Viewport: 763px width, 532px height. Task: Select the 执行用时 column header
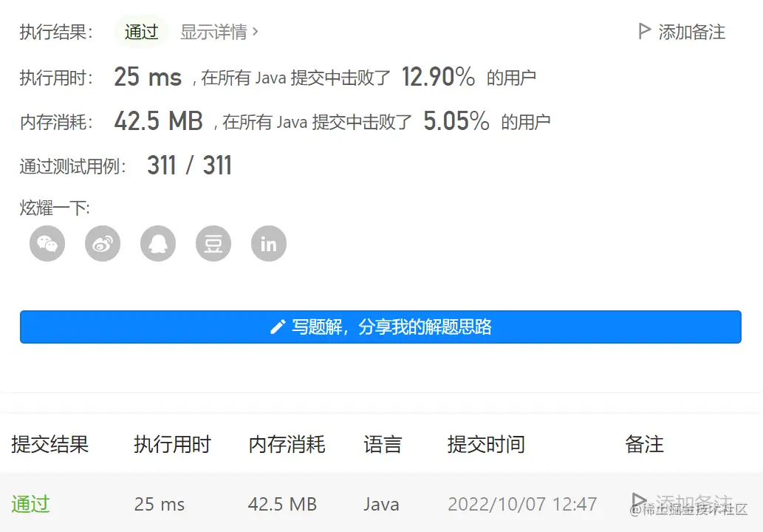pos(171,444)
